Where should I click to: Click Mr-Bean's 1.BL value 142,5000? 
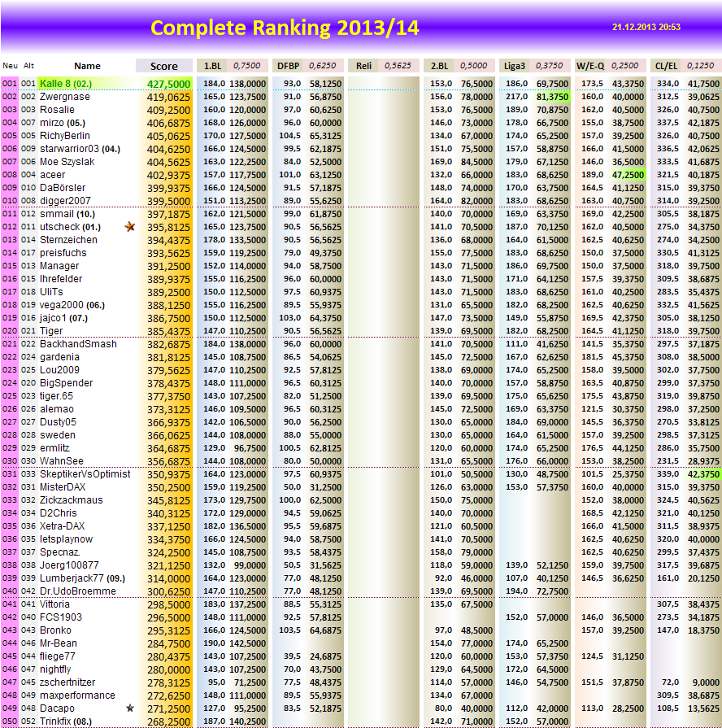[x=248, y=643]
